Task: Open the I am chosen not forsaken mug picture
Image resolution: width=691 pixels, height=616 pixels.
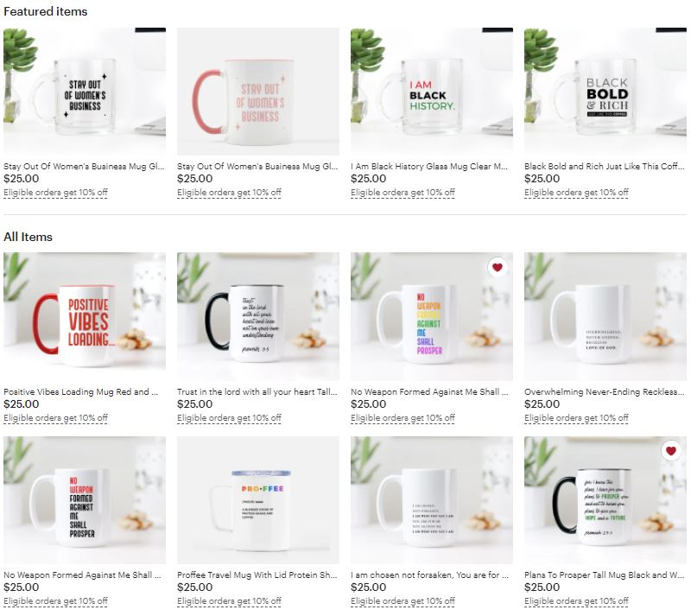Action: (432, 500)
